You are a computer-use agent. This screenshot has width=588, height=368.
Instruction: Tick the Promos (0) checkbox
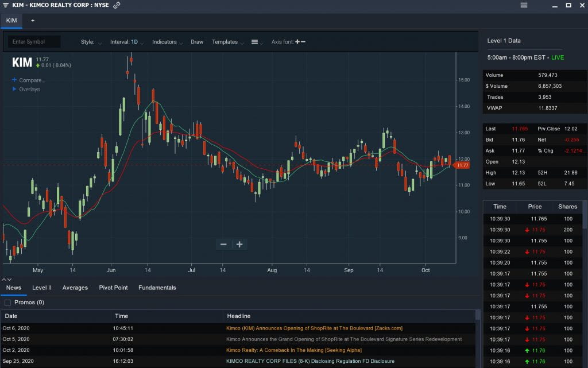point(7,303)
